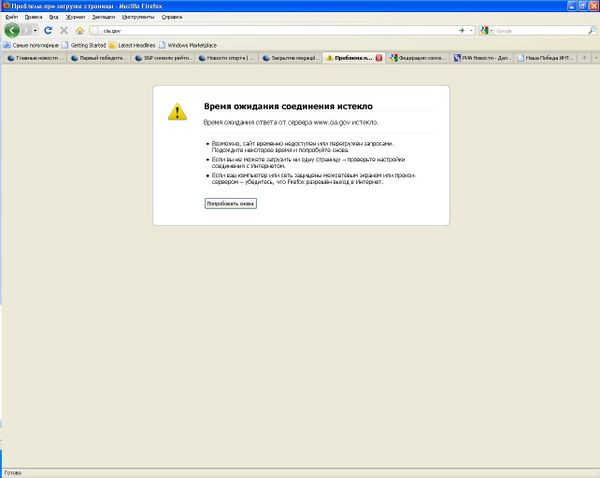Open the Вид menu
Viewport: 600px width, 478px height.
coord(54,17)
